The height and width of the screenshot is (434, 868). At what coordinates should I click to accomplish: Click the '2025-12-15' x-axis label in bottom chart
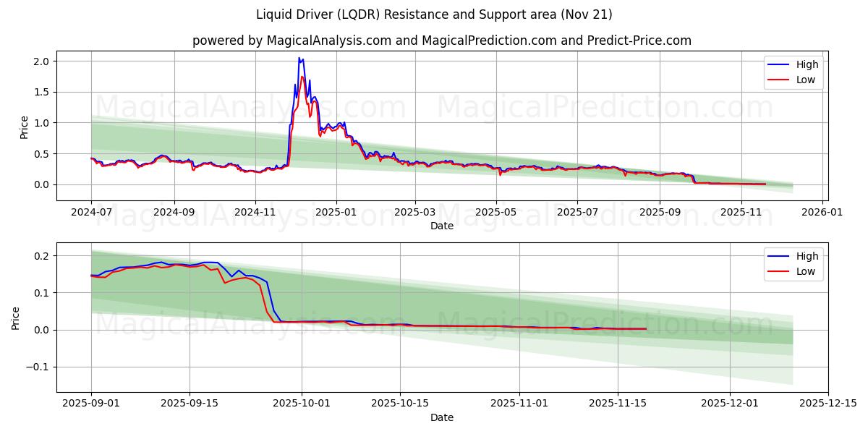click(x=828, y=404)
